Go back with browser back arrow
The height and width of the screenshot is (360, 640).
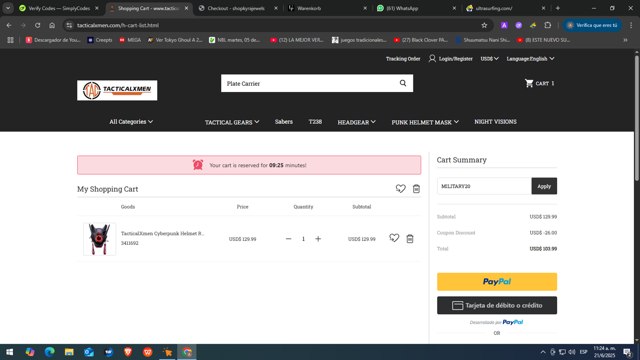[x=9, y=25]
